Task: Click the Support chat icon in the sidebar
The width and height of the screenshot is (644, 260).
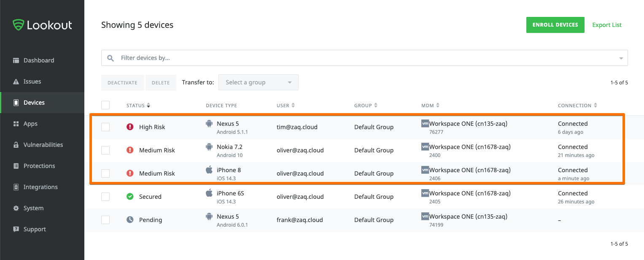Action: pos(16,229)
